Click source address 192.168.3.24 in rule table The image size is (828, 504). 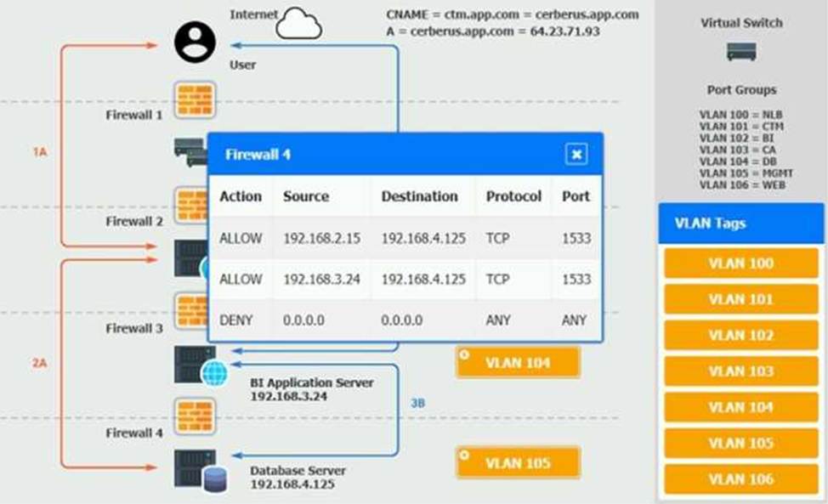[x=321, y=280]
